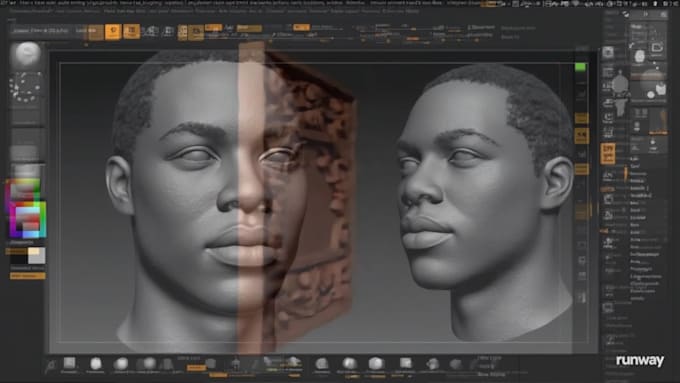Viewport: 680px width, 383px height.
Task: Click the green indicator beside the canvas
Action: click(x=580, y=67)
